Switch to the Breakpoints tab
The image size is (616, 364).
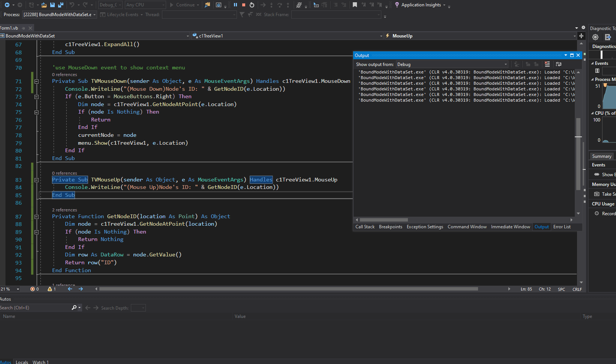pyautogui.click(x=390, y=227)
